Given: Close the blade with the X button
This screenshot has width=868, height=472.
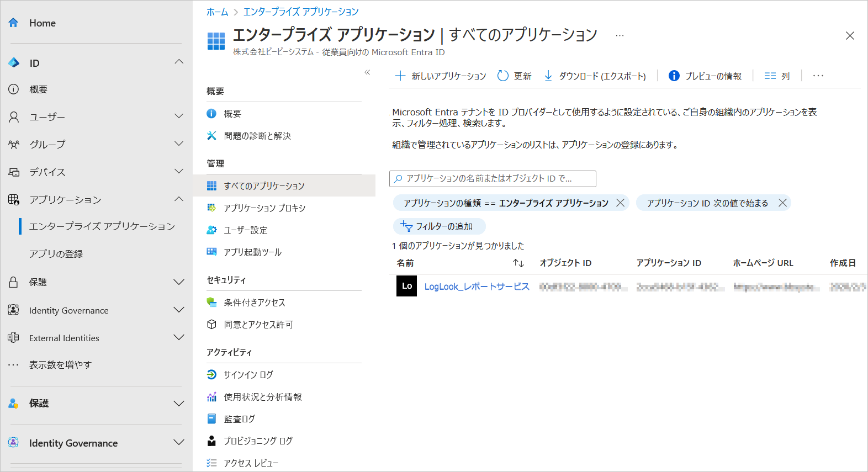Looking at the screenshot, I should (x=850, y=36).
